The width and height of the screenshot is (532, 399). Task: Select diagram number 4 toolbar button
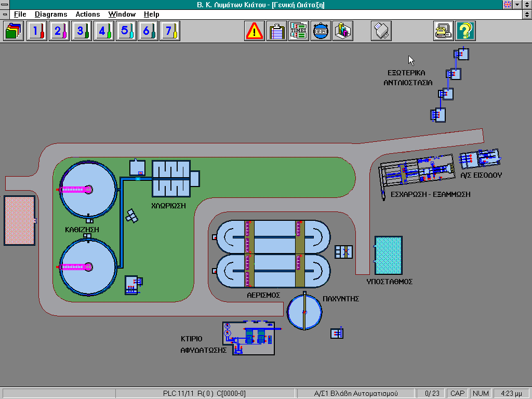tap(102, 31)
